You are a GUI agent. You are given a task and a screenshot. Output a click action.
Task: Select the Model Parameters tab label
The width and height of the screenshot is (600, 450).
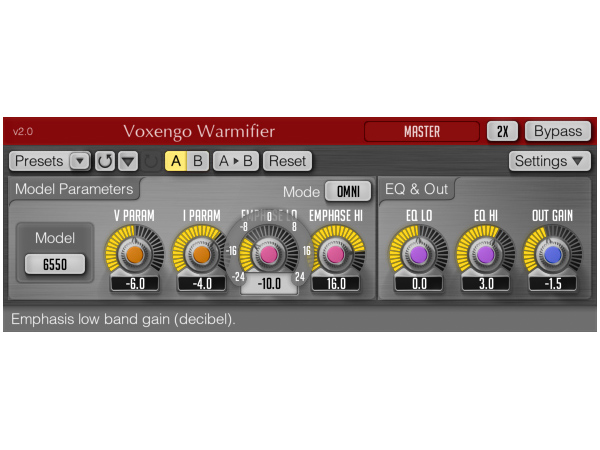(74, 189)
